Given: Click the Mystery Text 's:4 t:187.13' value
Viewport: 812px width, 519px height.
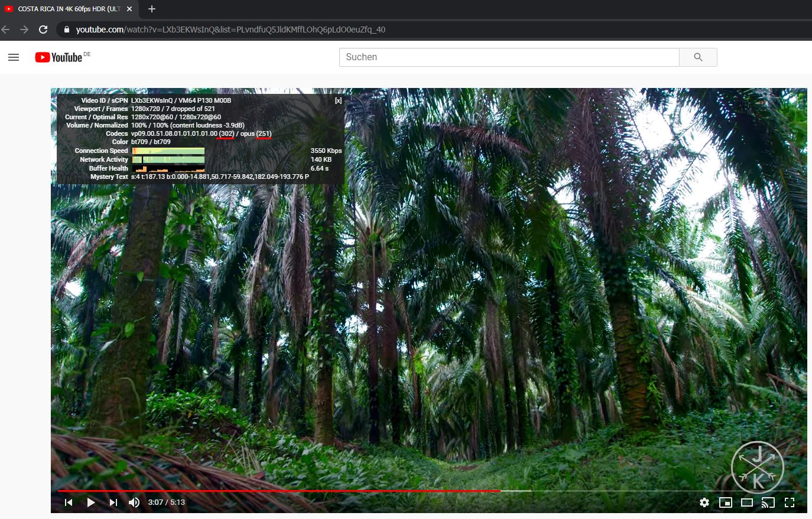Looking at the screenshot, I should [x=220, y=177].
